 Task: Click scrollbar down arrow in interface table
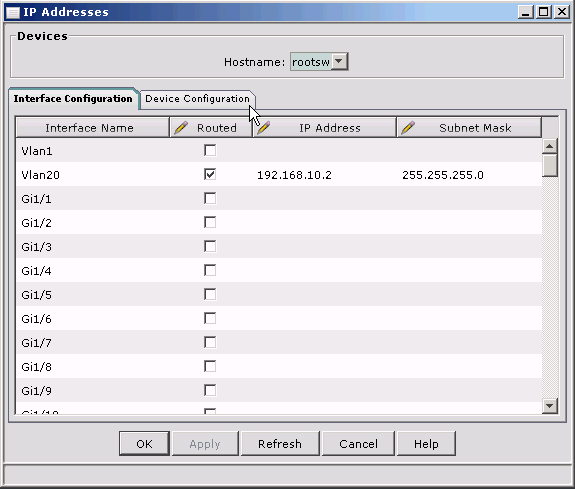549,406
